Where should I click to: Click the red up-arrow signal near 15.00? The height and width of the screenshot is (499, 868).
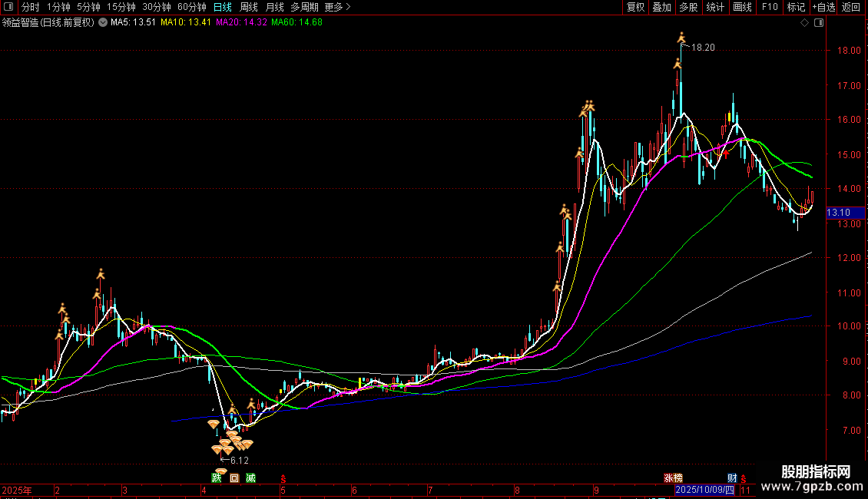(x=727, y=154)
